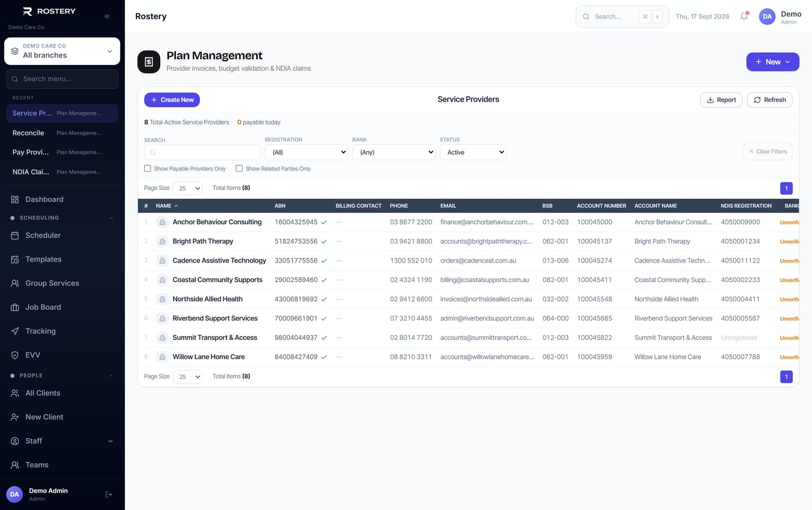
Task: Sort by the Name column header
Action: (167, 206)
